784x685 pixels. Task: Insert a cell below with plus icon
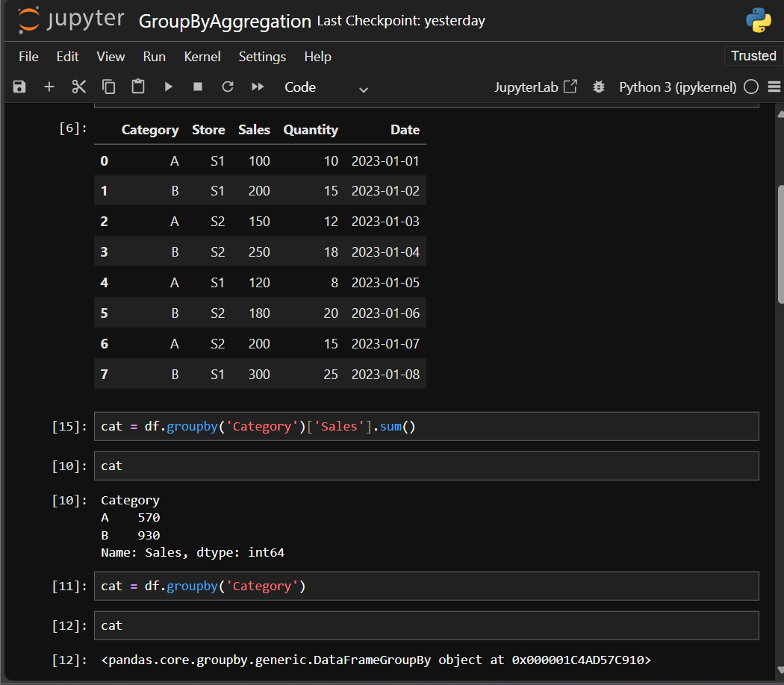pyautogui.click(x=49, y=87)
